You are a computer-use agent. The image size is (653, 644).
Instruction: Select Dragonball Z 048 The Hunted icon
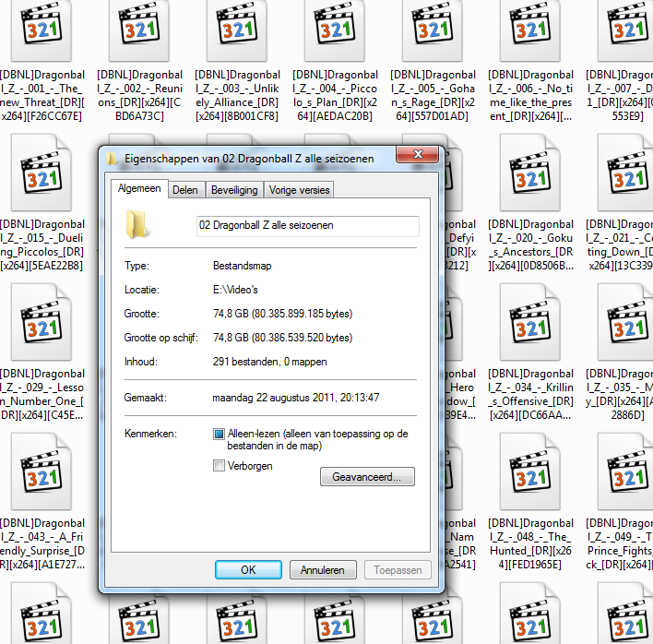[530, 471]
